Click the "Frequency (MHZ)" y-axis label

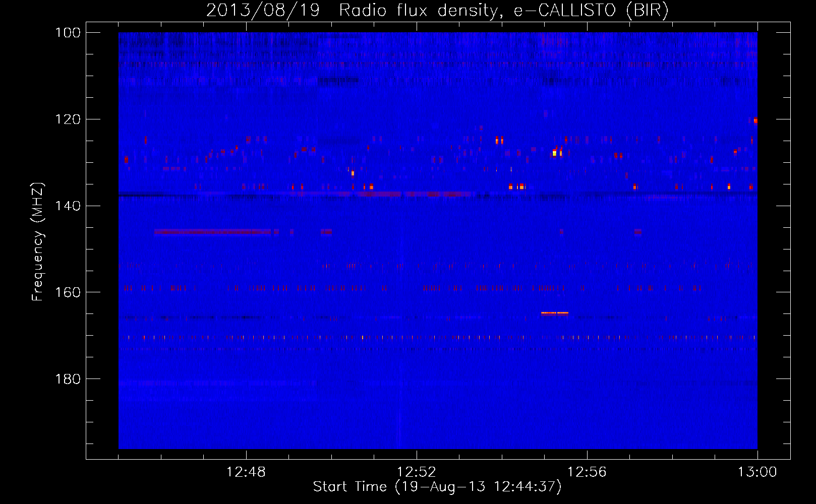click(38, 241)
